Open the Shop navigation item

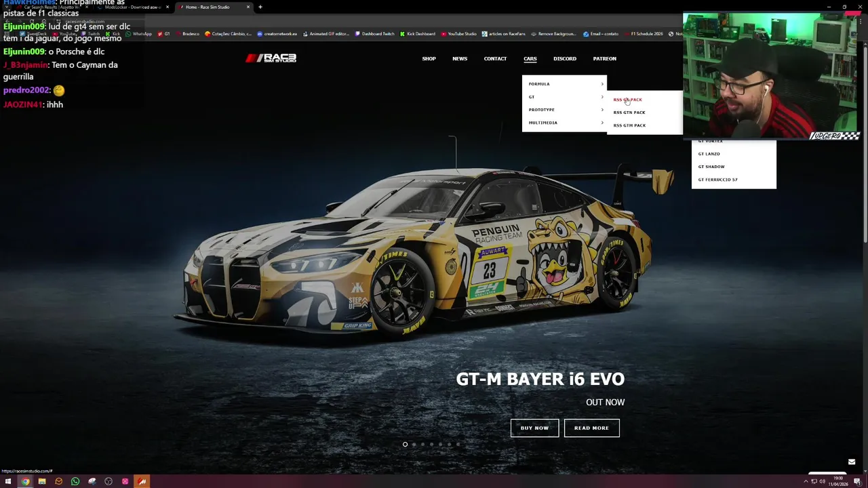(429, 59)
